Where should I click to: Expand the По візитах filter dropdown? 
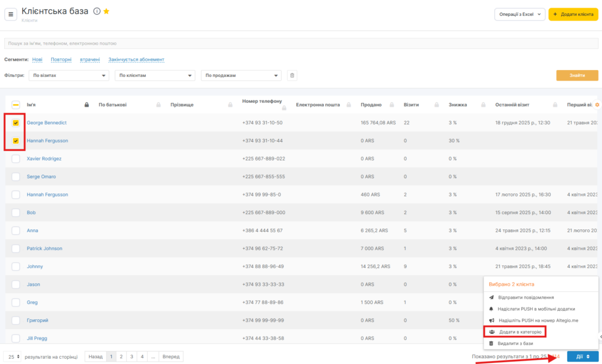(x=69, y=75)
